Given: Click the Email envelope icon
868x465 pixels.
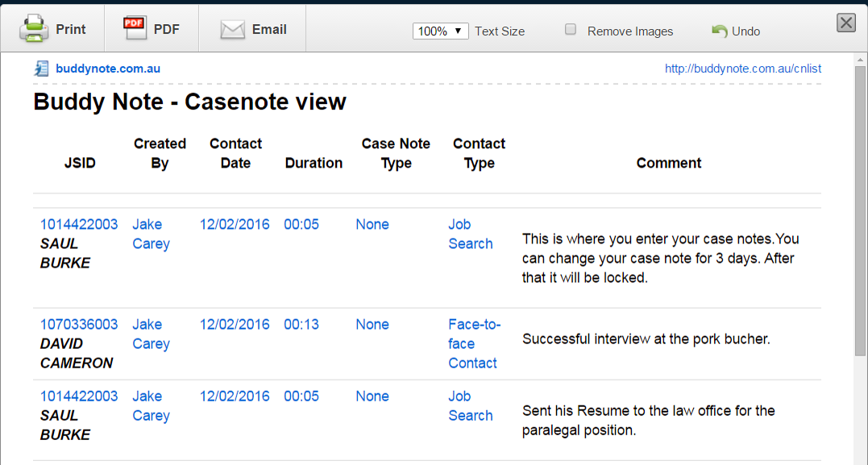Looking at the screenshot, I should point(232,30).
